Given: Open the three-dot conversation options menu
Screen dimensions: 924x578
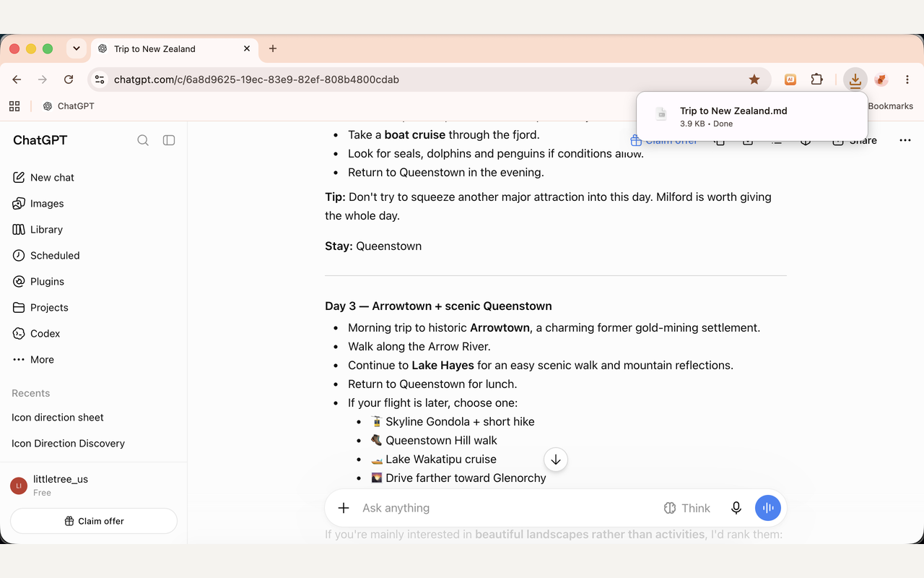Looking at the screenshot, I should pyautogui.click(x=905, y=140).
